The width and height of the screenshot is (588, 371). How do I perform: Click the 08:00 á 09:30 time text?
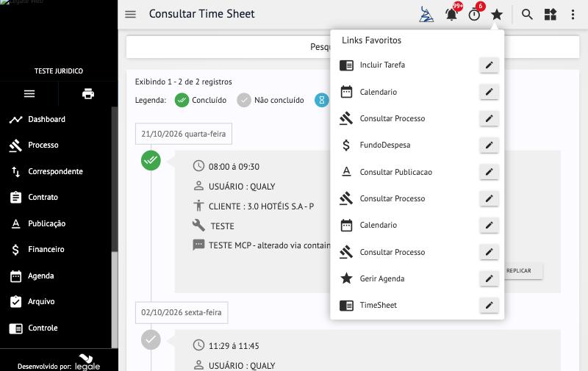[x=234, y=167]
